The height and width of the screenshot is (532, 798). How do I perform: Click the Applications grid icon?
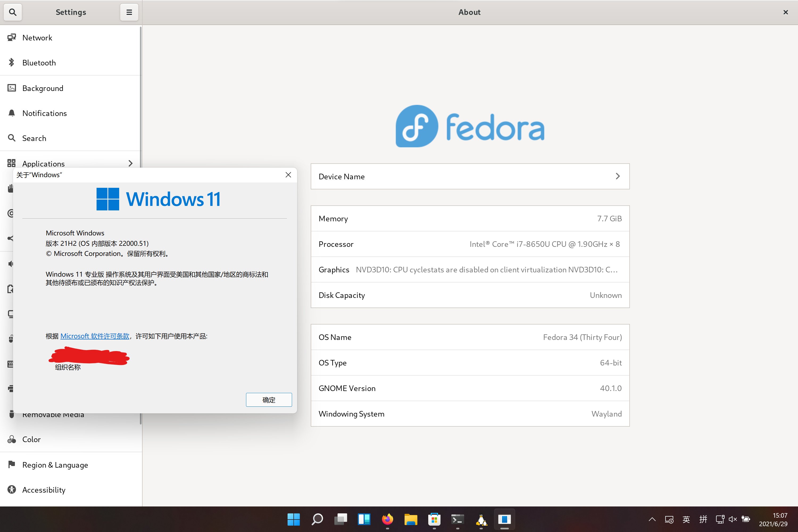pyautogui.click(x=11, y=163)
